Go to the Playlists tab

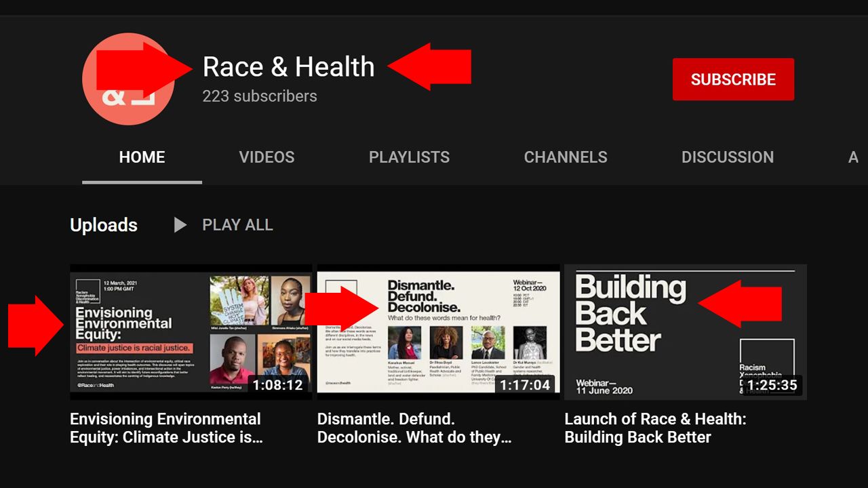pyautogui.click(x=409, y=157)
